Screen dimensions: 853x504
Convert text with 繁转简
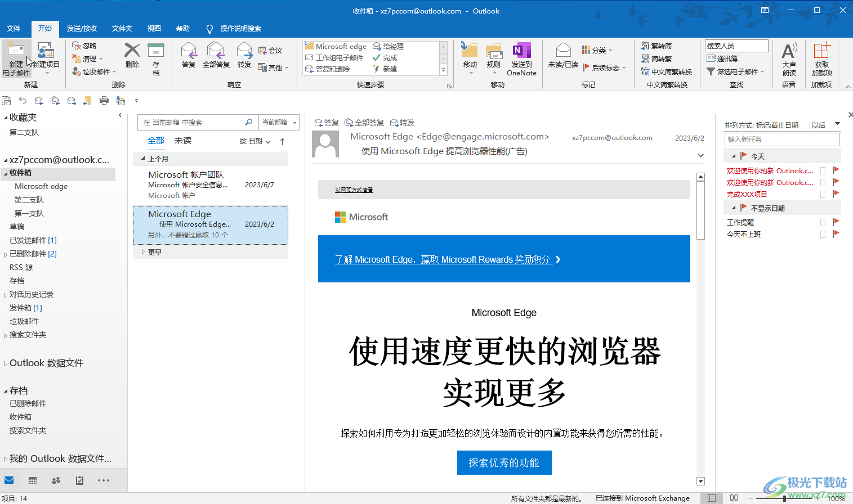click(657, 46)
